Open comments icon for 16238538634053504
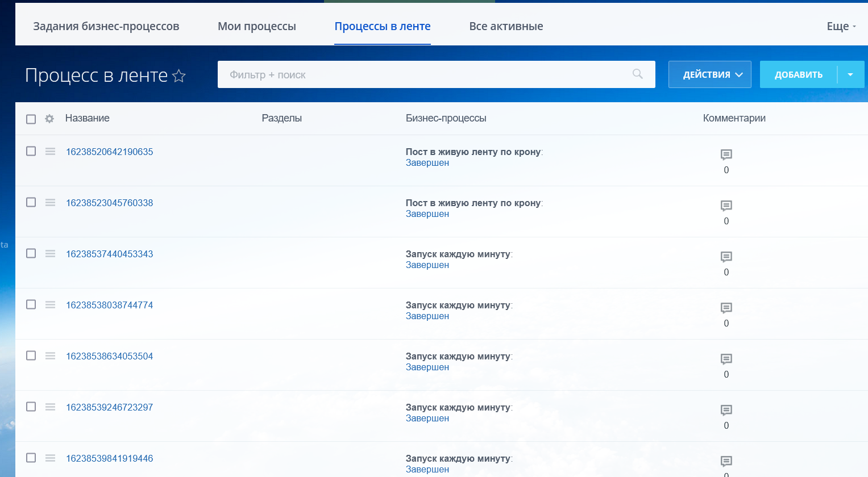 (726, 359)
